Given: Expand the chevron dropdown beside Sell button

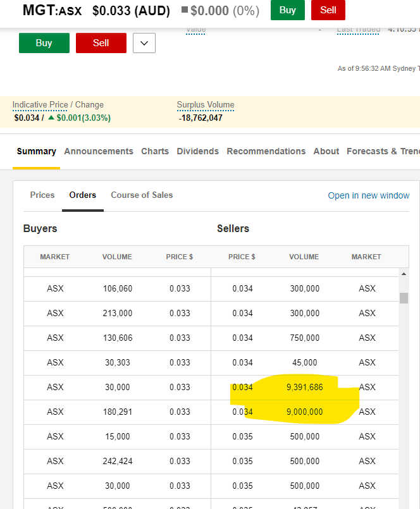Looking at the screenshot, I should 144,43.
